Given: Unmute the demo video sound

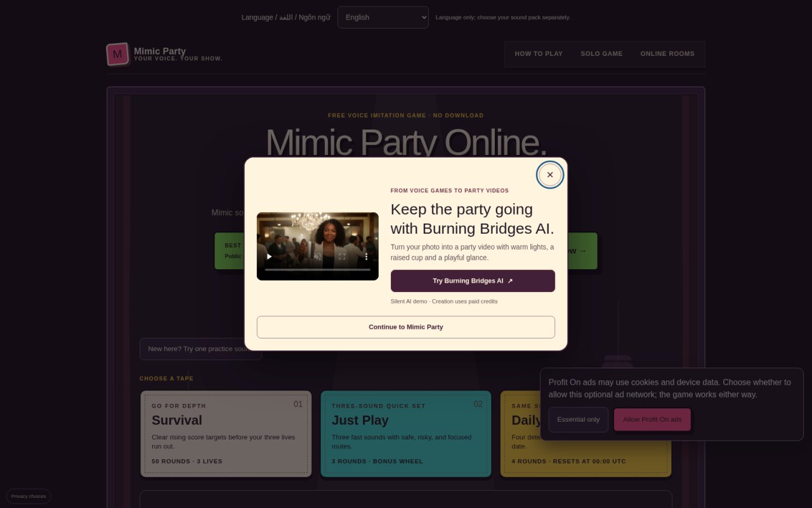Looking at the screenshot, I should pyautogui.click(x=318, y=257).
